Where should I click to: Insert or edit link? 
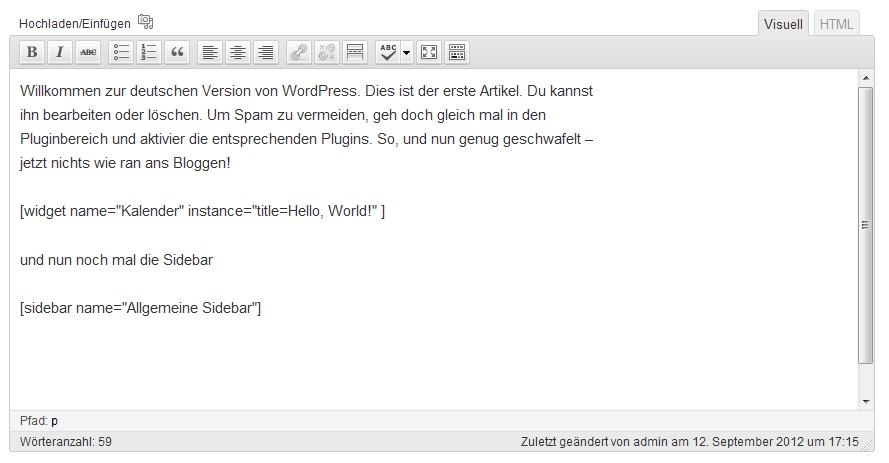(299, 53)
